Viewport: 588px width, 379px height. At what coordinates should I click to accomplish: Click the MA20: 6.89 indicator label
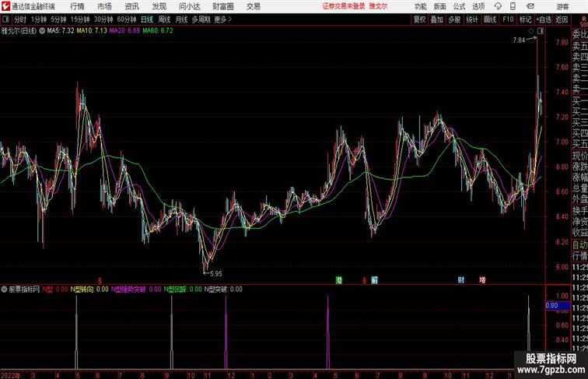click(125, 31)
